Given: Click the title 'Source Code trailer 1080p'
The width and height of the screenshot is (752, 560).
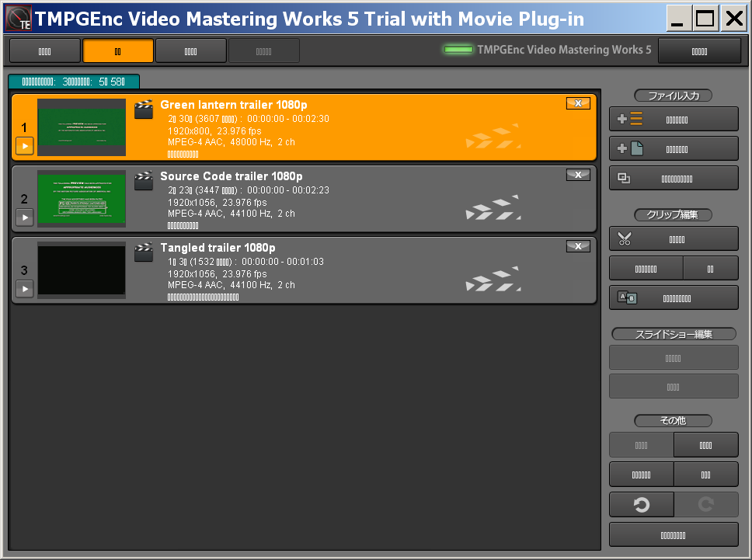Looking at the screenshot, I should 232,176.
